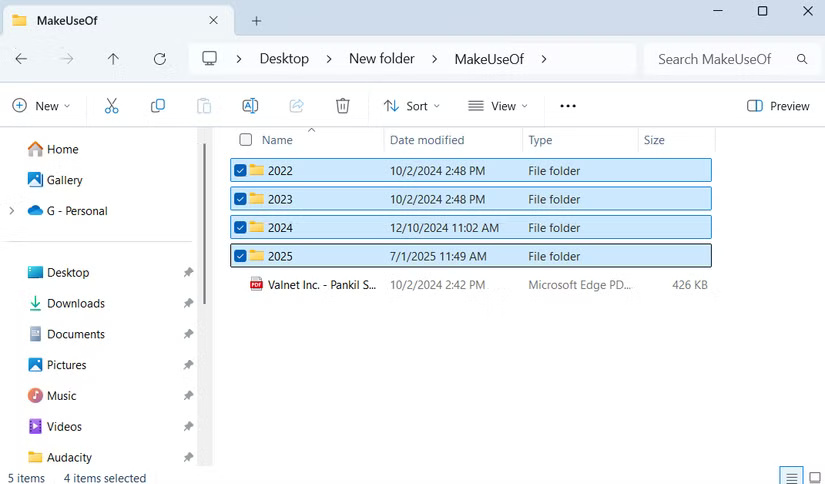Navigate back with the left arrow
This screenshot has width=825, height=484.
[21, 59]
